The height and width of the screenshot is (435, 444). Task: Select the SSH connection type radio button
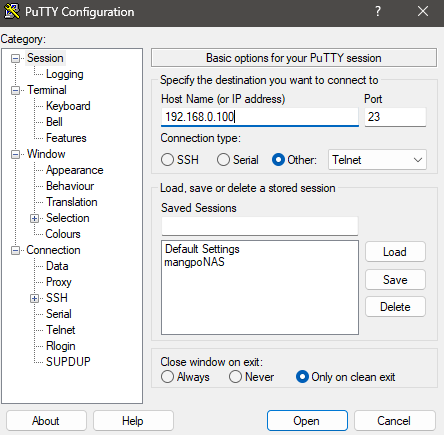click(167, 160)
